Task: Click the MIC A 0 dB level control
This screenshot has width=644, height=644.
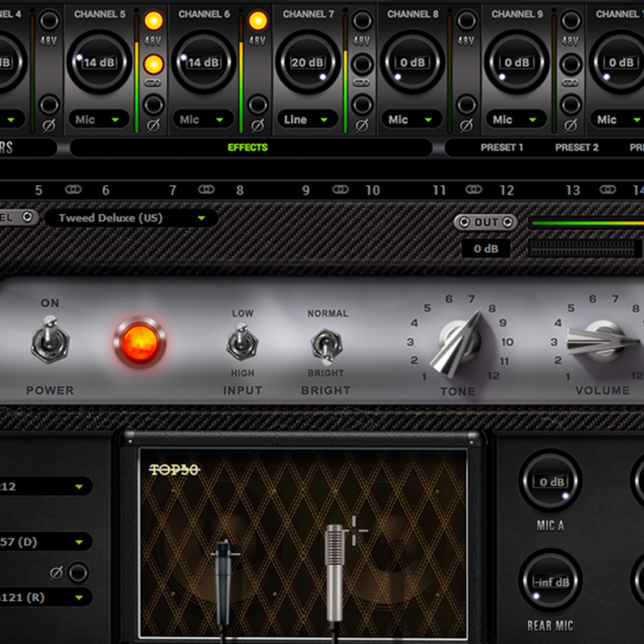Action: (551, 481)
